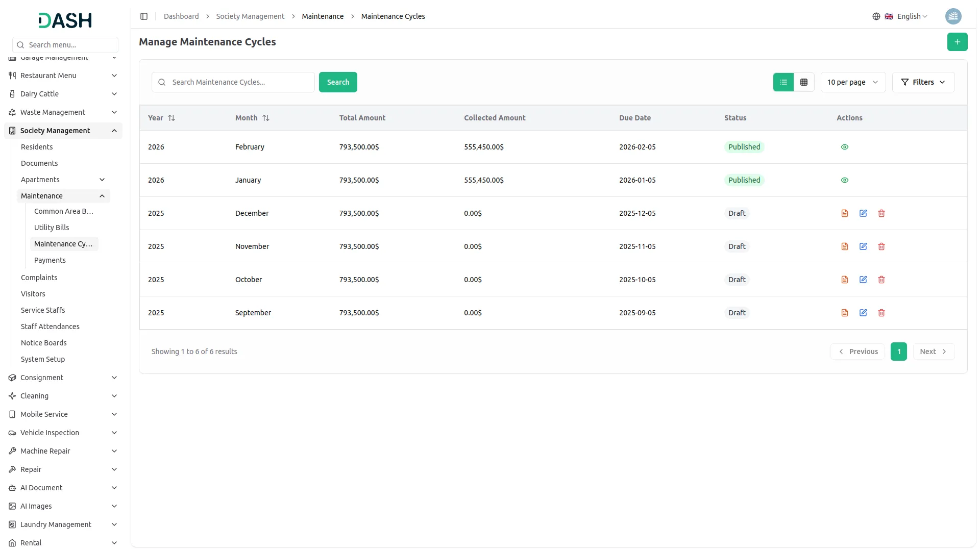The image size is (980, 551).
Task: Click the green plus add button
Action: click(x=957, y=42)
